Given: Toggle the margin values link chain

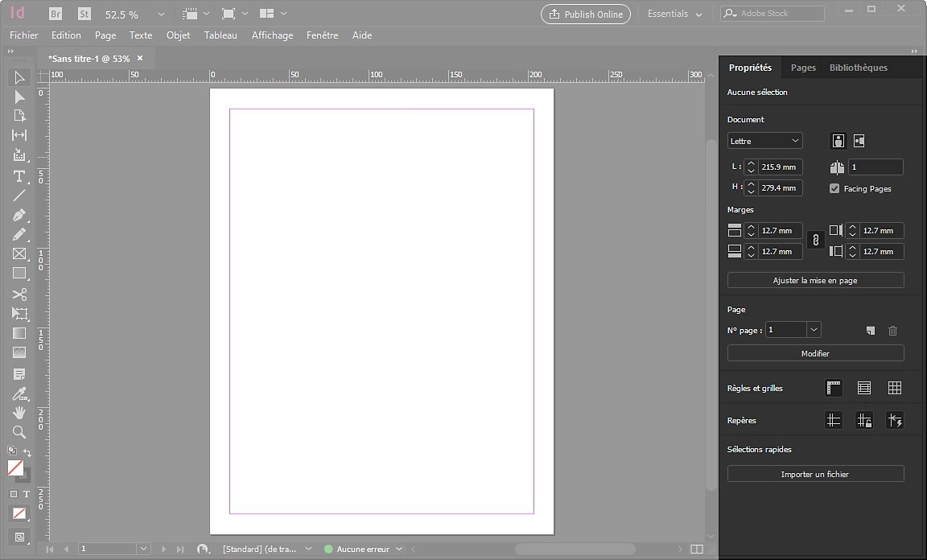Looking at the screenshot, I should tap(815, 239).
